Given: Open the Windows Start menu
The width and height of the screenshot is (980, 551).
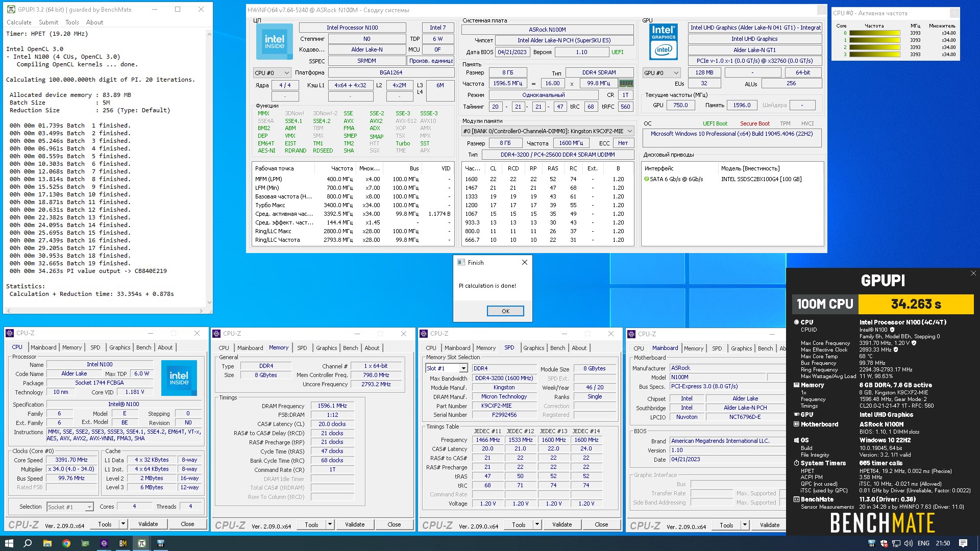Looking at the screenshot, I should click(x=9, y=543).
